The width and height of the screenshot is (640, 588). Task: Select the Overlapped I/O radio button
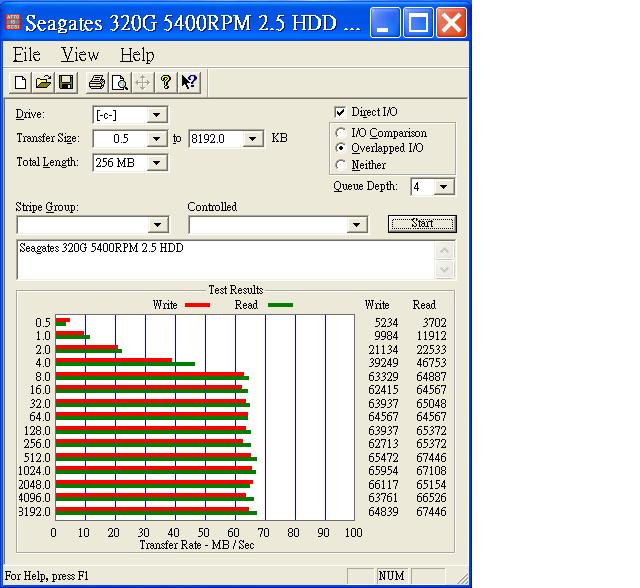pyautogui.click(x=340, y=148)
